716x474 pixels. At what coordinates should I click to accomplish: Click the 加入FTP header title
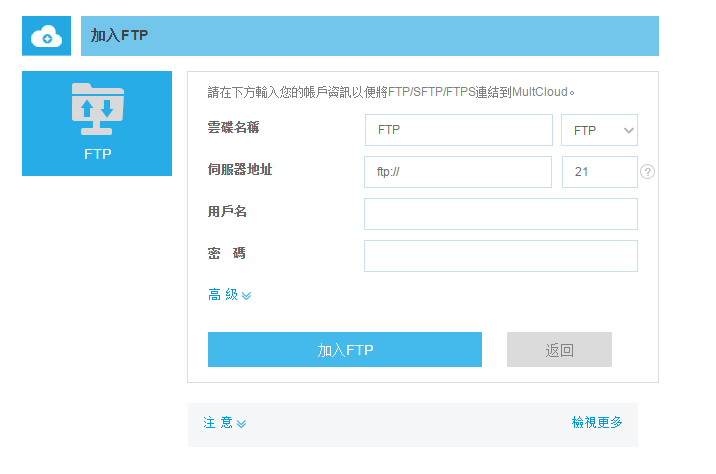pos(120,36)
